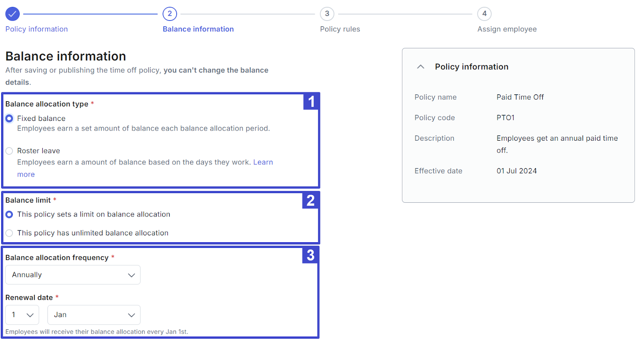
Task: Collapse the Policy information panel chevron
Action: [x=421, y=67]
